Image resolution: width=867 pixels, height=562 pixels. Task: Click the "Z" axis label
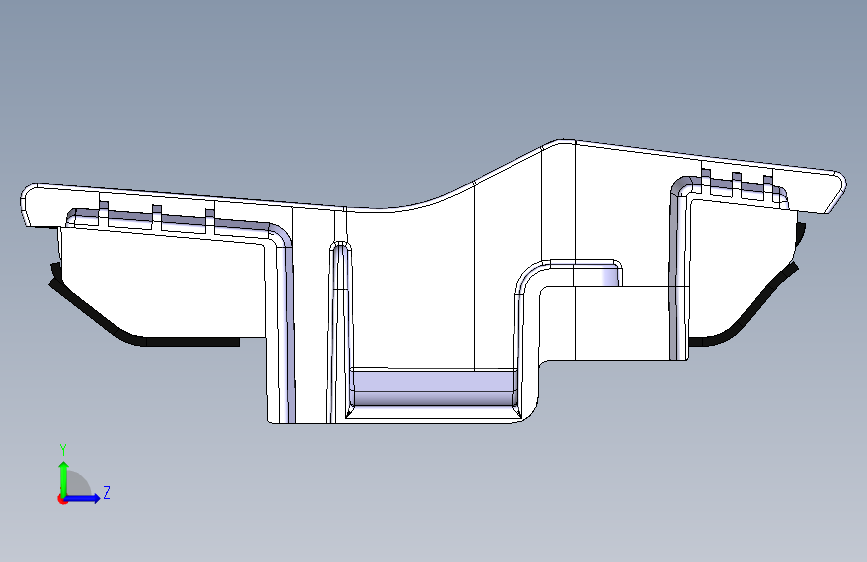click(107, 492)
